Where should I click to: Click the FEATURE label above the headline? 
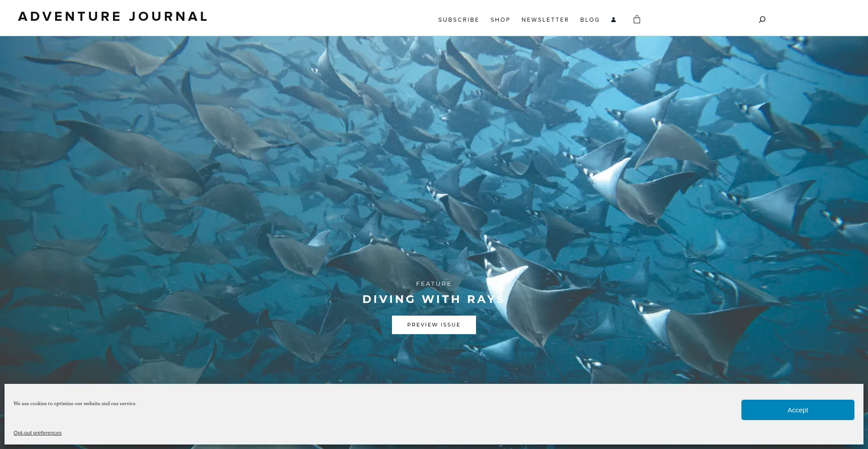pyautogui.click(x=434, y=284)
